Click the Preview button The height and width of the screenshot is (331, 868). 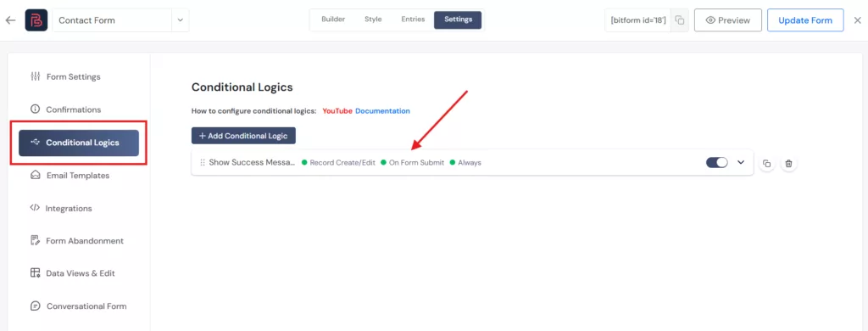pos(728,20)
